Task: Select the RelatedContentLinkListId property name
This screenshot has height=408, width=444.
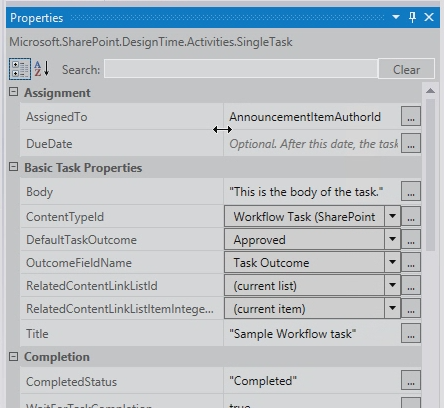Action: click(92, 286)
